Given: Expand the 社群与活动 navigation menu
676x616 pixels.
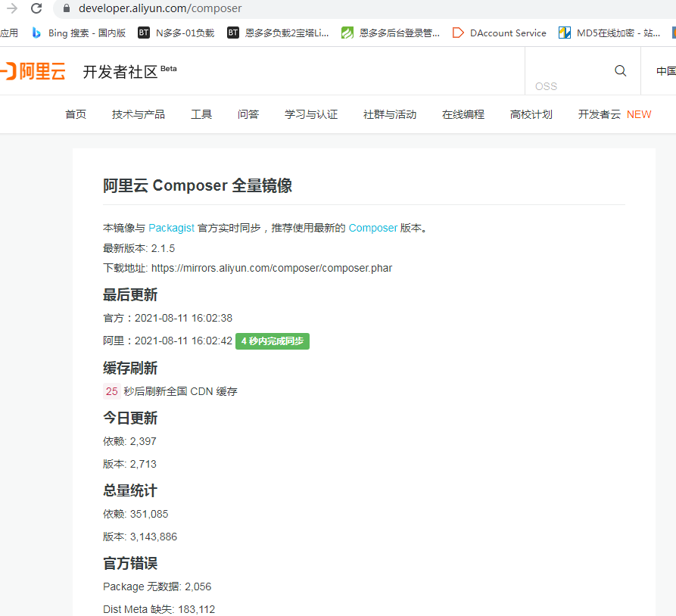Looking at the screenshot, I should coord(390,114).
